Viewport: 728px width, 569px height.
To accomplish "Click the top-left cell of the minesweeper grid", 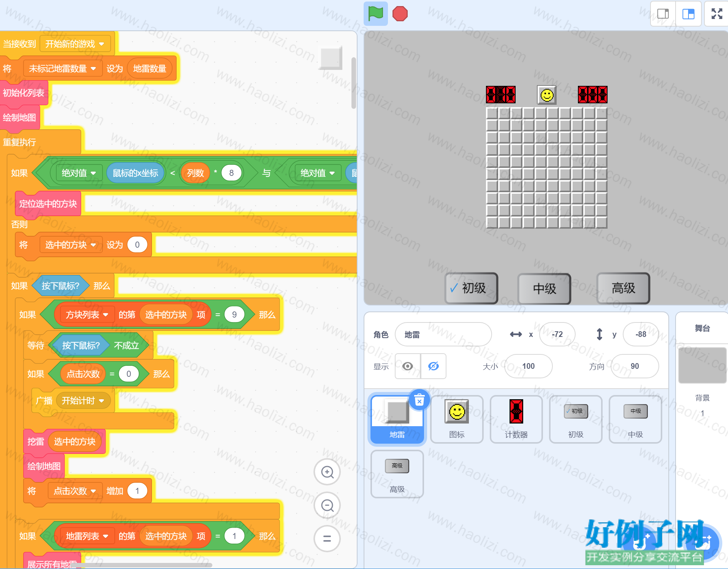I will (x=492, y=113).
